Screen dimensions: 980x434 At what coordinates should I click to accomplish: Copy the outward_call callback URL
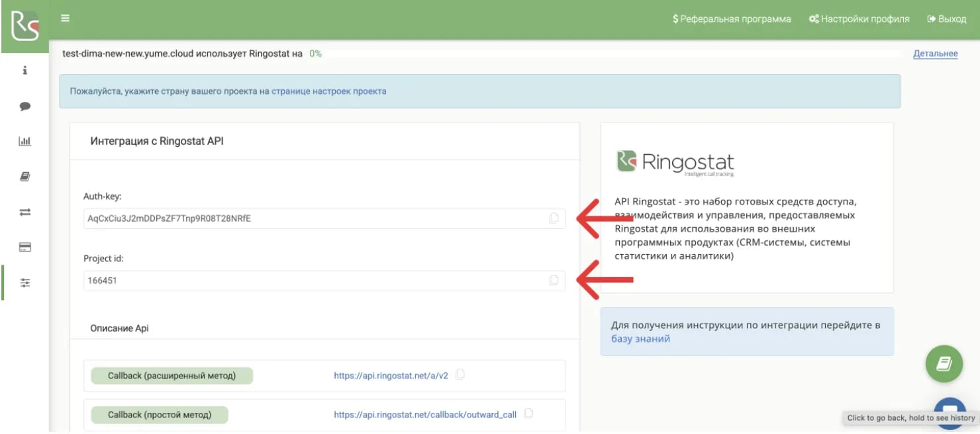click(x=528, y=414)
